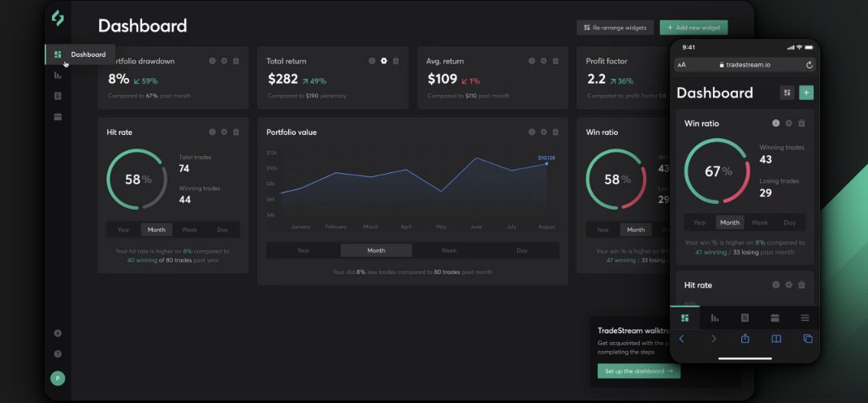
Task: Select Year in Portfolio value widget
Action: [304, 251]
